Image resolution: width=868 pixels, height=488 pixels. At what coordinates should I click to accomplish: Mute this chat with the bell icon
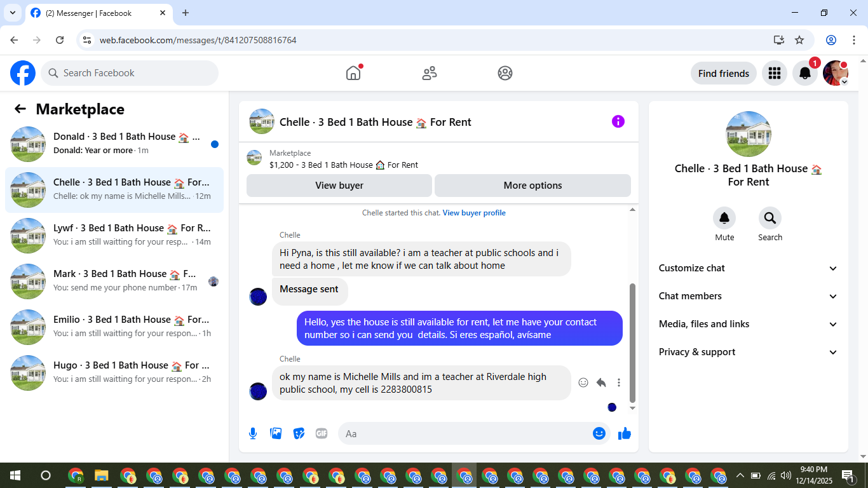(724, 218)
